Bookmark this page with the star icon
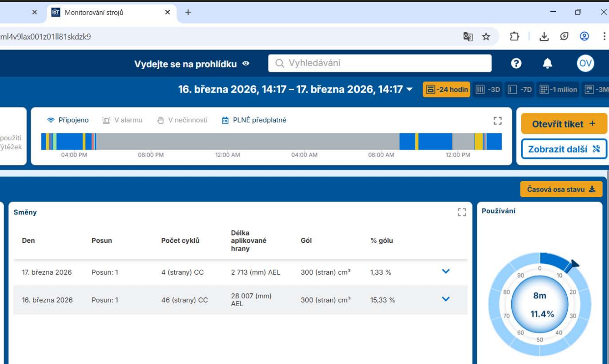The width and height of the screenshot is (609, 364). [486, 36]
